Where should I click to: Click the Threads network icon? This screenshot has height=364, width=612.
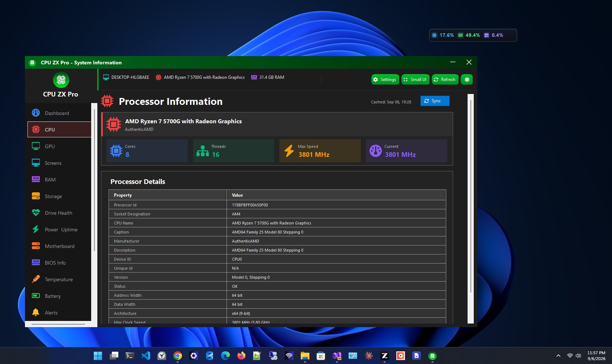[203, 150]
